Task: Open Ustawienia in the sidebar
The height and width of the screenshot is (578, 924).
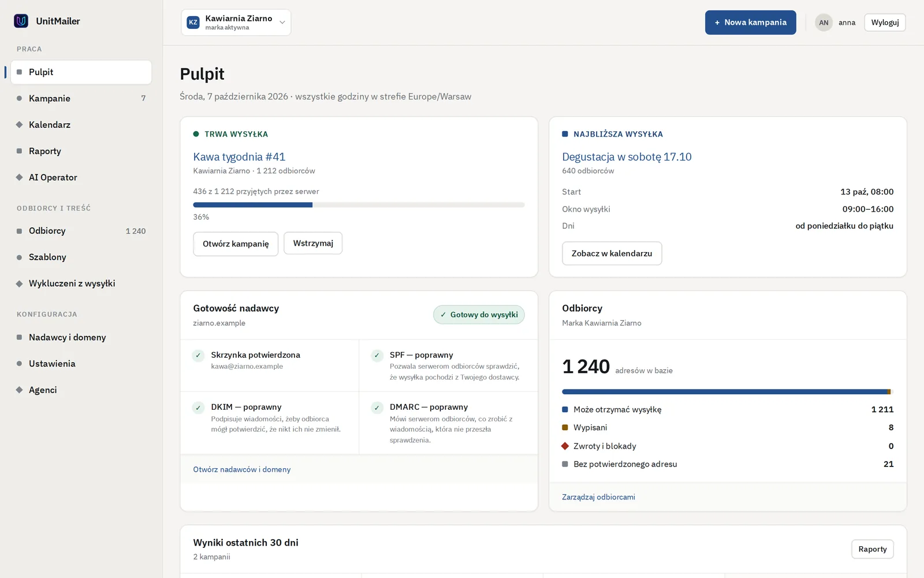Action: [81, 364]
